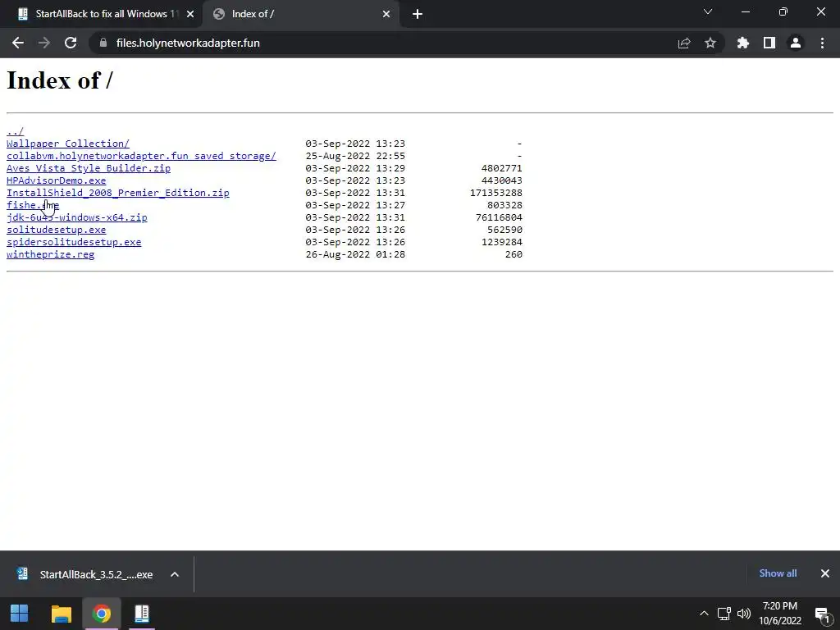Image resolution: width=840 pixels, height=630 pixels.
Task: Open volume control in tray
Action: (743, 614)
